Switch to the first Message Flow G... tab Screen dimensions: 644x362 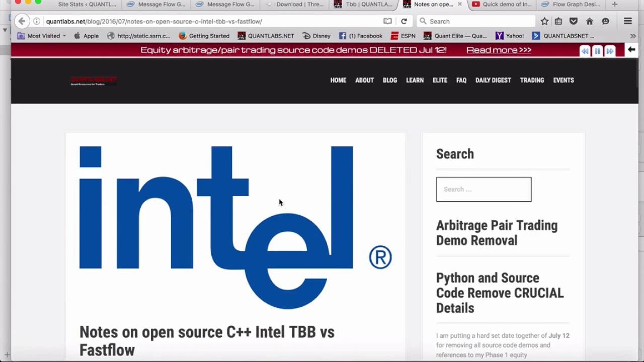pos(156,4)
